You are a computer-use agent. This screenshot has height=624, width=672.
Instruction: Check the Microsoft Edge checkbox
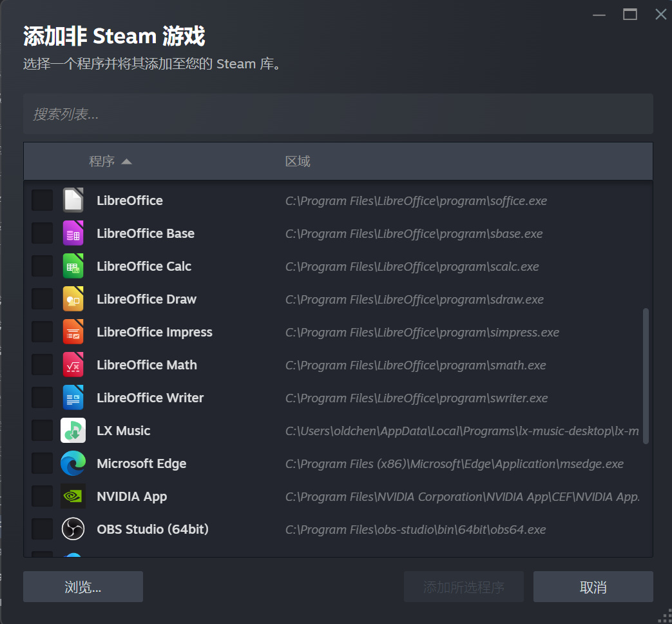point(42,463)
